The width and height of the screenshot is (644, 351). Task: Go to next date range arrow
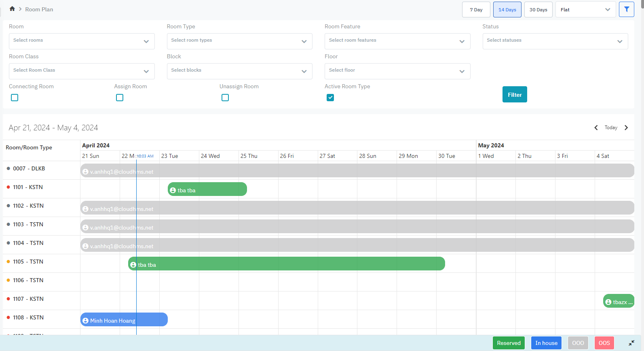[626, 128]
